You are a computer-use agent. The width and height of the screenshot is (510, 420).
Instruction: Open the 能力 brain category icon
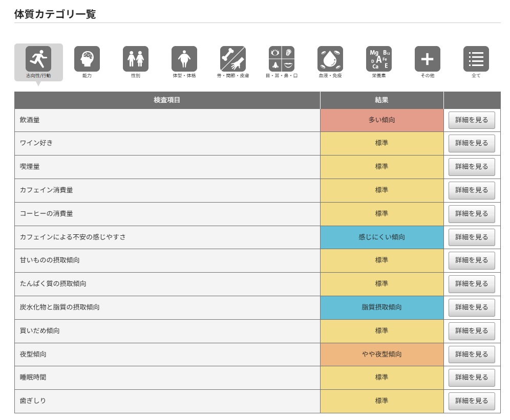click(87, 59)
